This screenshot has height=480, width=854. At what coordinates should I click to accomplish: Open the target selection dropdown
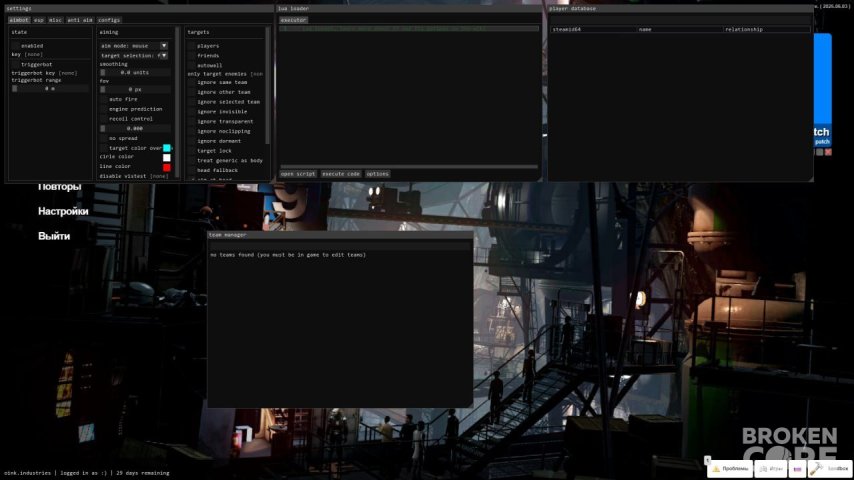click(133, 56)
